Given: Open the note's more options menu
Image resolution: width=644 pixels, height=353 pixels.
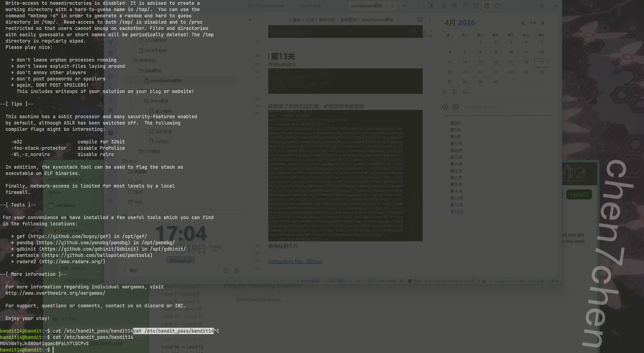Looking at the screenshot, I should click(430, 19).
